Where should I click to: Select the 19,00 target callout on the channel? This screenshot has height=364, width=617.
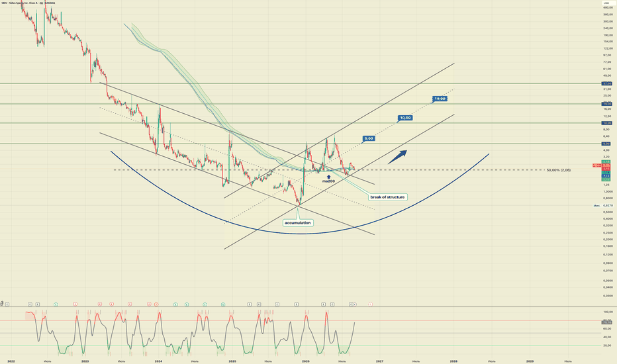440,99
